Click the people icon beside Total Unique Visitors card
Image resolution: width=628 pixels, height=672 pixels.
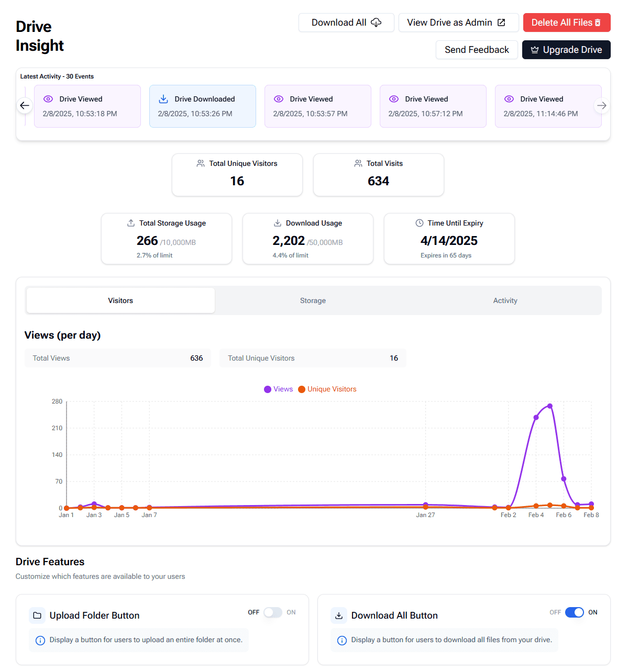click(201, 163)
